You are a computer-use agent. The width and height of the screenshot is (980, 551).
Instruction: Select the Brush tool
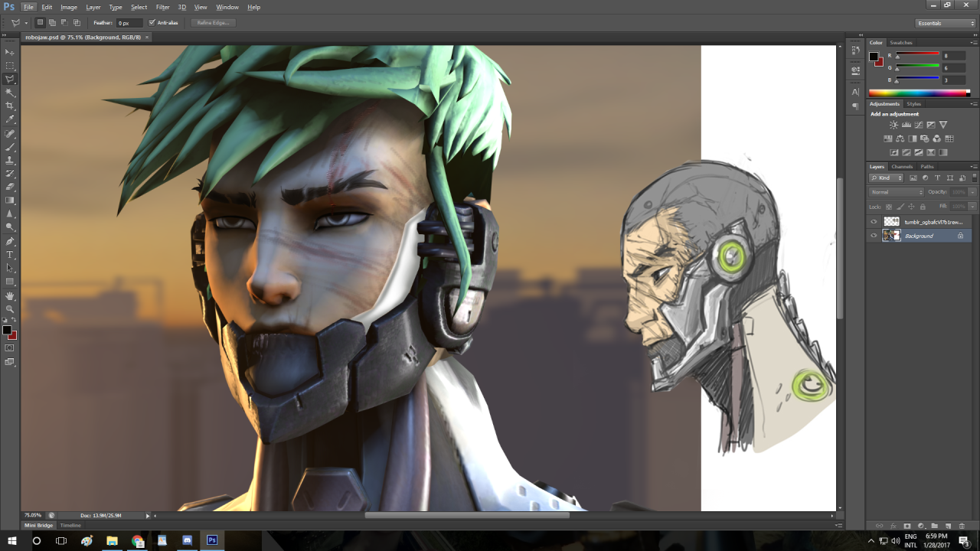[10, 146]
